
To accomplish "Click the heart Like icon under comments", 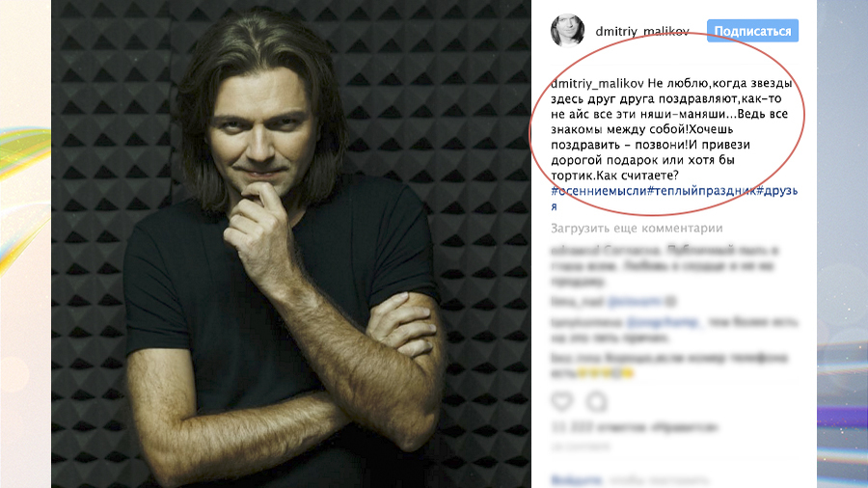I will (562, 400).
